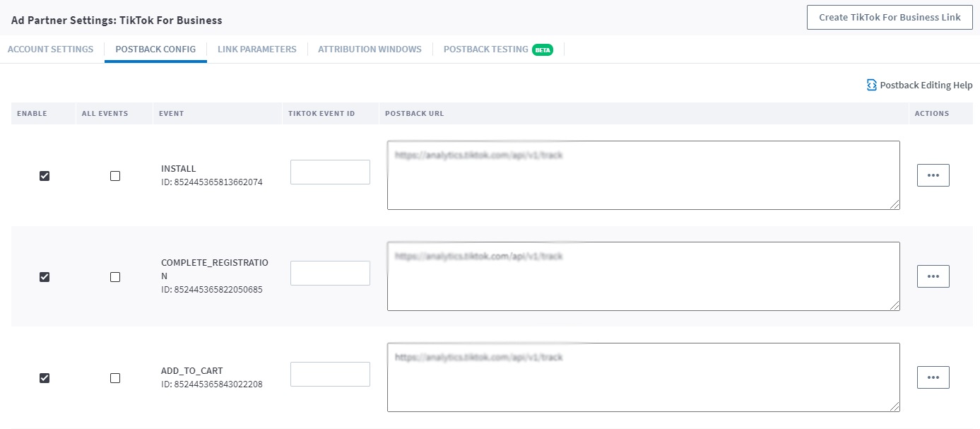
Task: Click the COMPLETE_REGISTRATION event name
Action: coord(215,269)
